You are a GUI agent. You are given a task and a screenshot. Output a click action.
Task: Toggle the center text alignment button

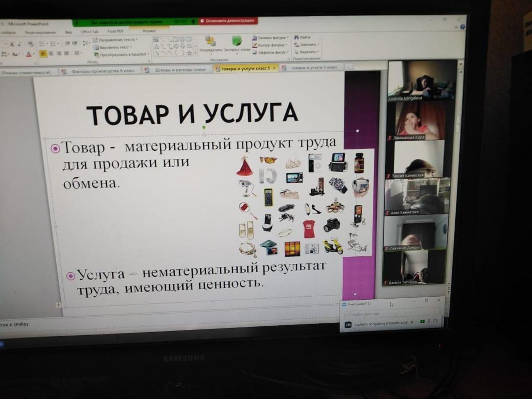50,54
